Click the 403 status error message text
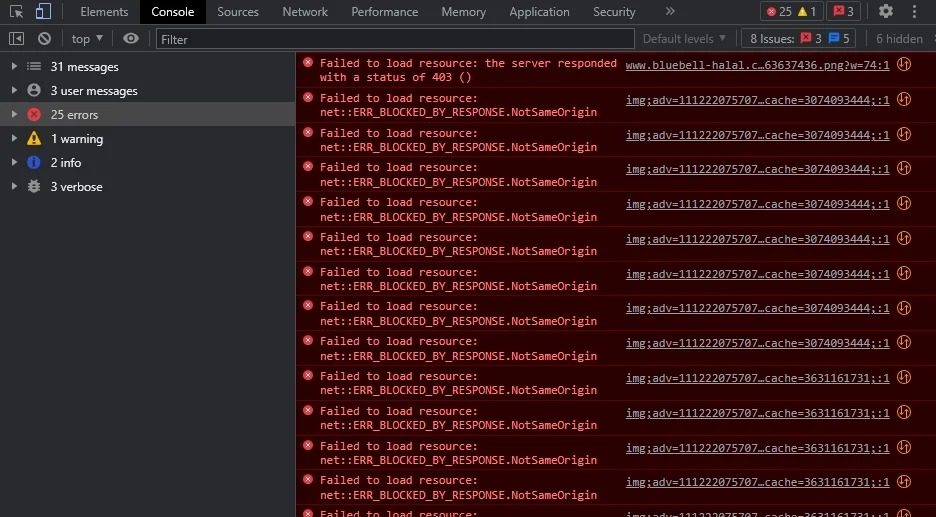This screenshot has width=936, height=517. pos(468,70)
